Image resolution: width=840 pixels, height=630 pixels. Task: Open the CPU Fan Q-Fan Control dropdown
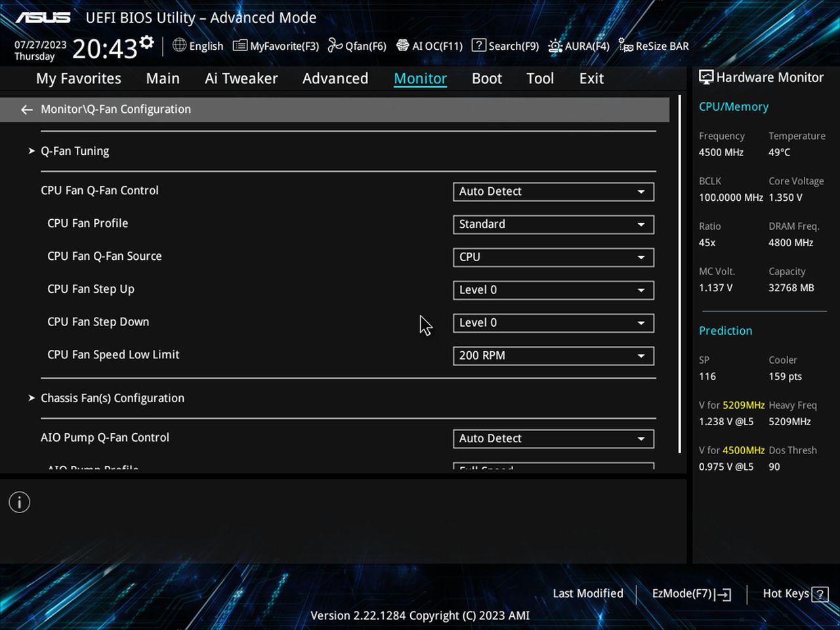coord(553,192)
